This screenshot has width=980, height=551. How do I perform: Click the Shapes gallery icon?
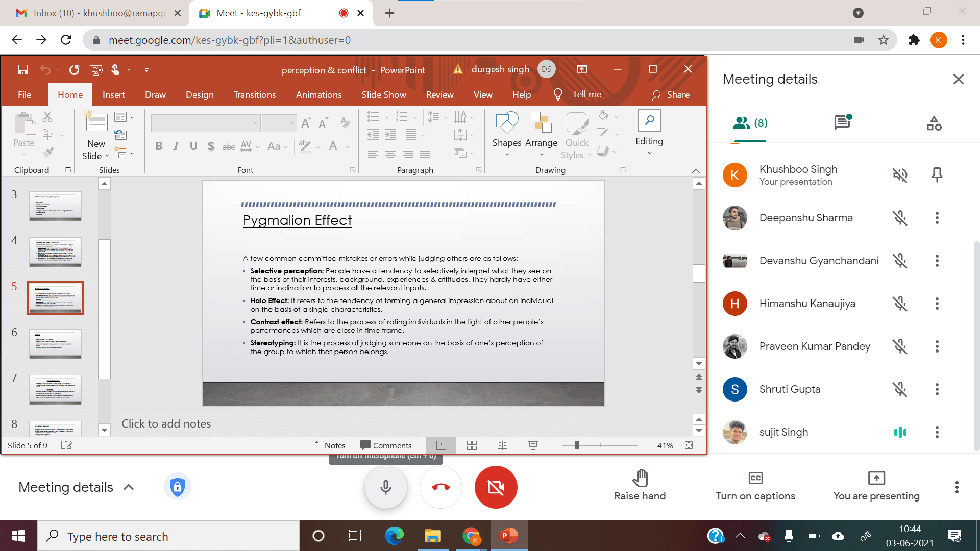tap(506, 123)
